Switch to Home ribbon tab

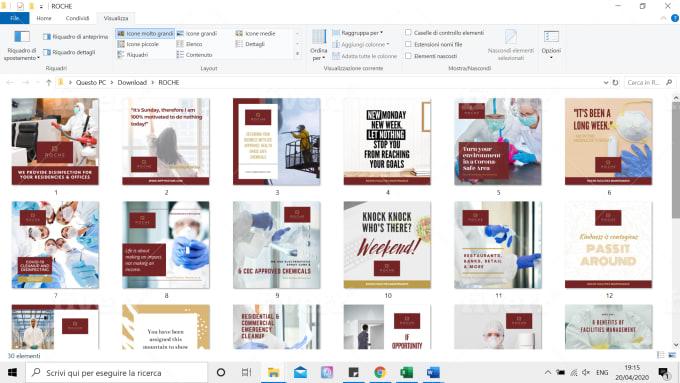[44, 18]
